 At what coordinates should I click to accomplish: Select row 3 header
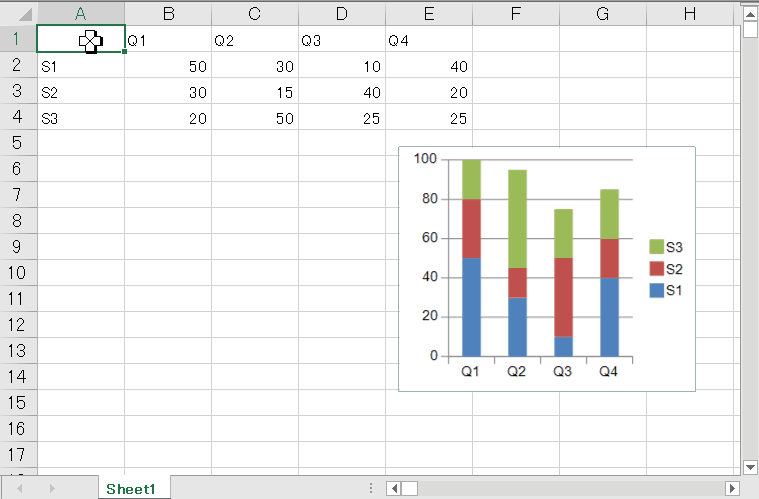coord(18,91)
